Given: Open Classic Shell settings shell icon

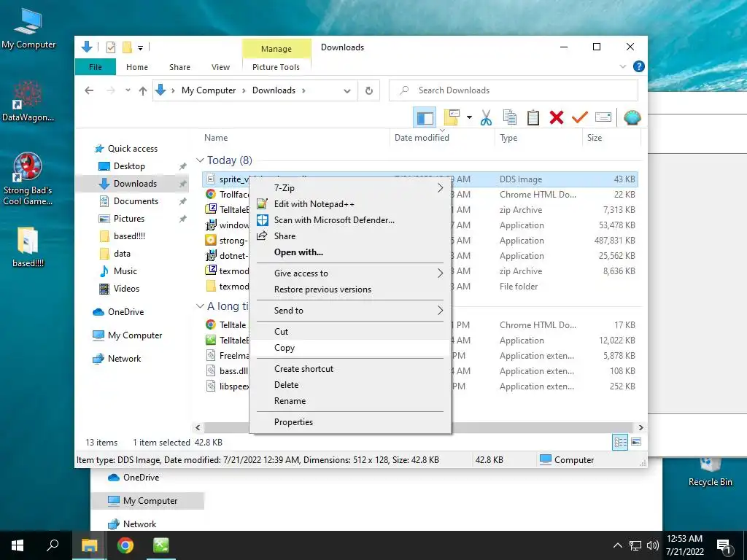Looking at the screenshot, I should point(632,117).
